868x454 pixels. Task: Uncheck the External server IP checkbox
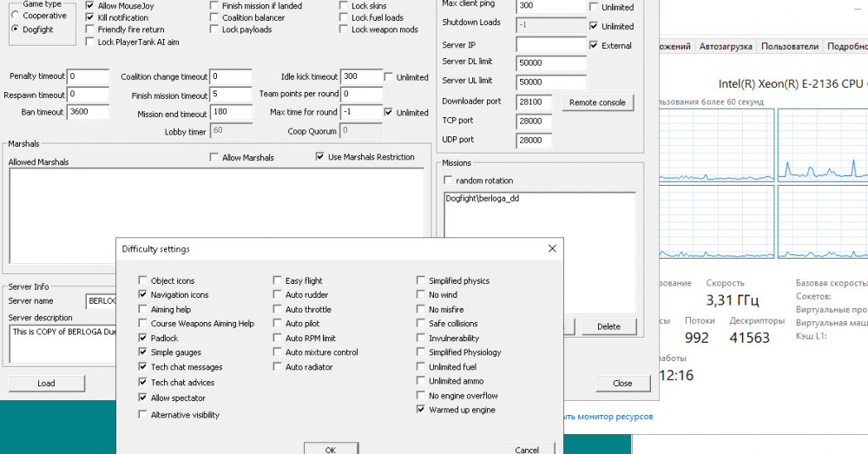click(594, 45)
